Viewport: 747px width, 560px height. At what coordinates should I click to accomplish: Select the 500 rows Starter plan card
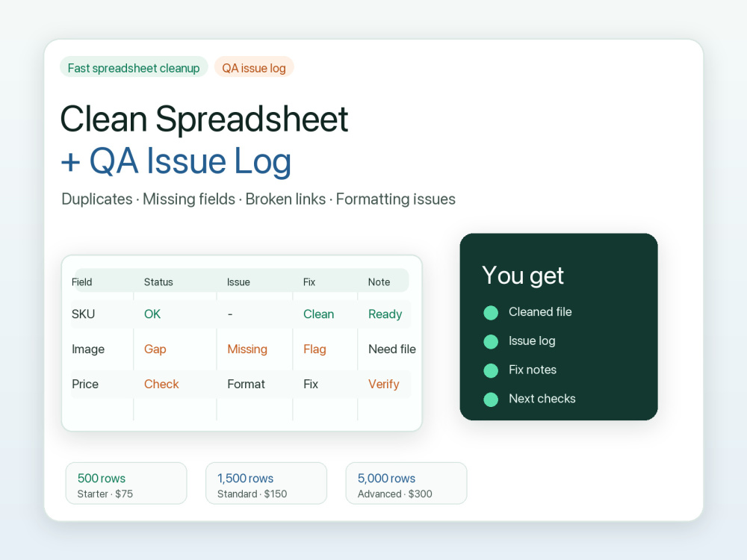[x=126, y=483]
